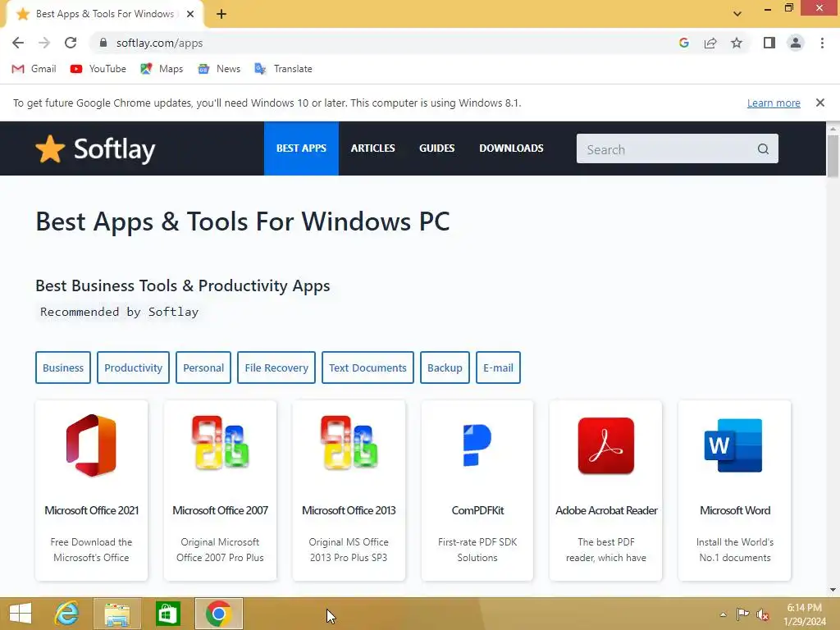The width and height of the screenshot is (840, 630).
Task: Open the News bookmark
Action: pyautogui.click(x=219, y=69)
